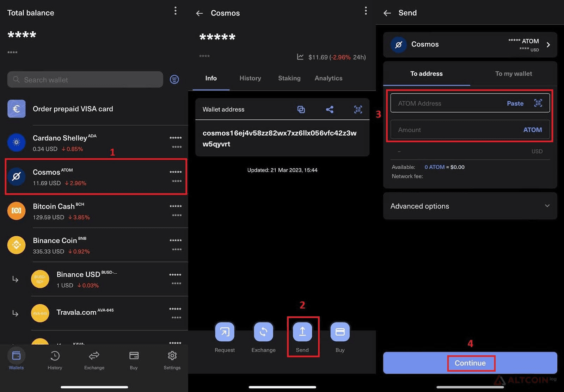The height and width of the screenshot is (392, 564).
Task: Go back from the Cosmos screen
Action: click(x=200, y=13)
